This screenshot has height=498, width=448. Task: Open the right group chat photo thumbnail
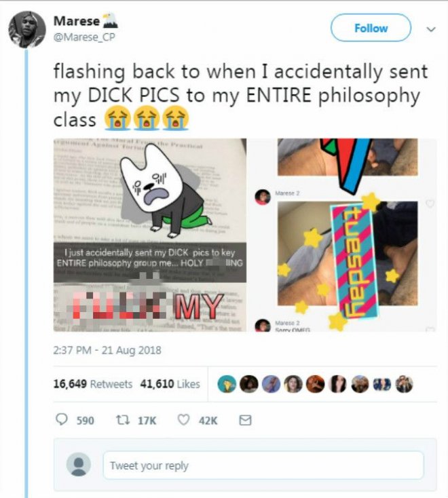[x=345, y=235]
